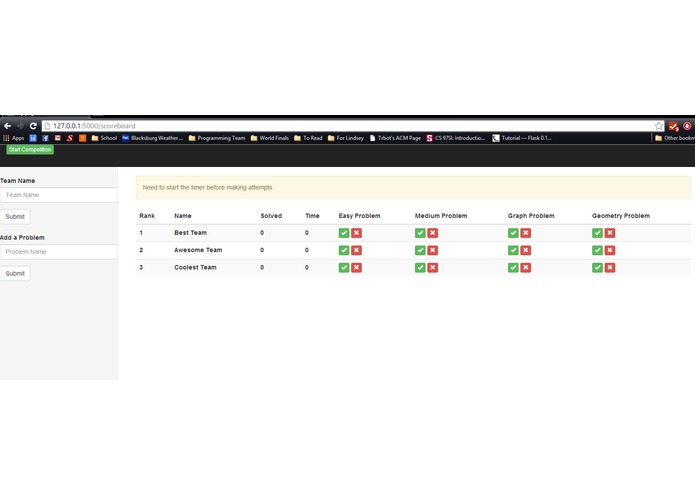The height and width of the screenshot is (494, 695).
Task: Click the Start Competition button
Action: point(30,150)
